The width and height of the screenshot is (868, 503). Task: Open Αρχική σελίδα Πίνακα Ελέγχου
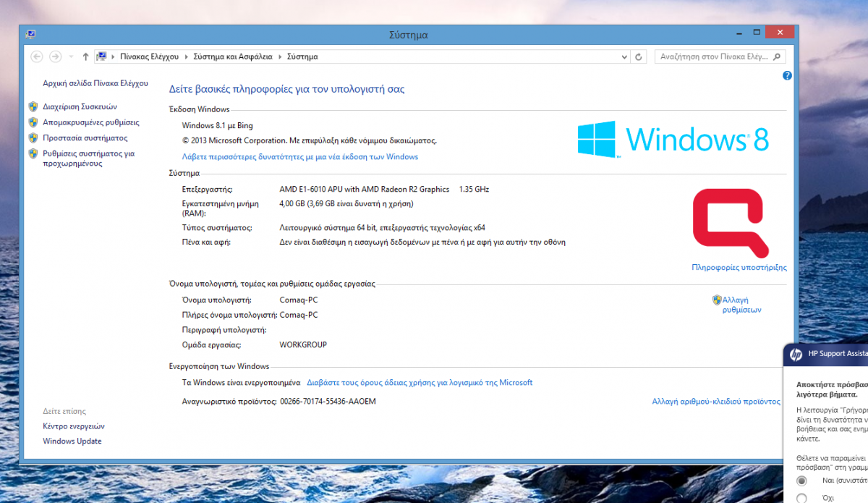point(95,83)
